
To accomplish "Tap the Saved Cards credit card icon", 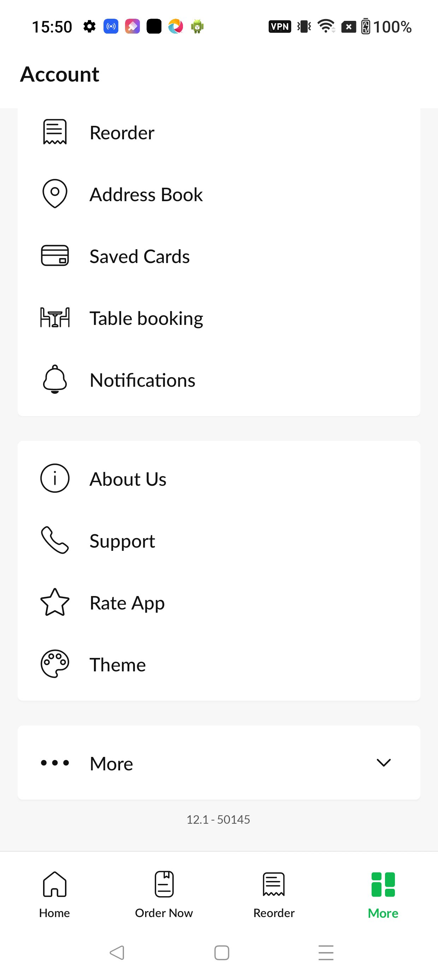I will click(x=55, y=255).
